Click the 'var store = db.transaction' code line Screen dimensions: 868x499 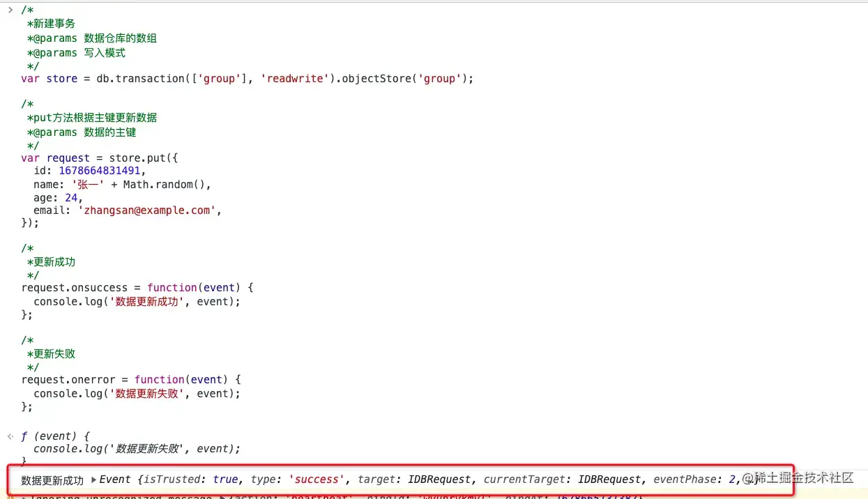coord(248,79)
